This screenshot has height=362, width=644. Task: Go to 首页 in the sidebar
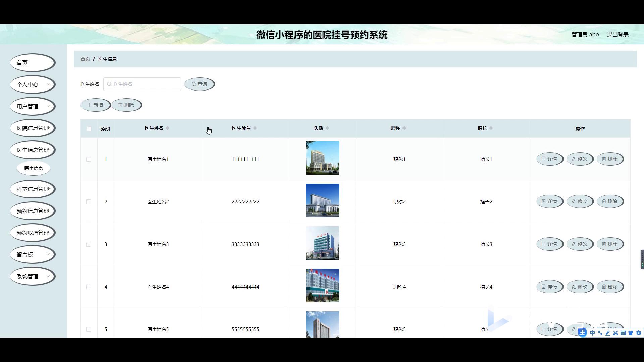[x=33, y=63]
